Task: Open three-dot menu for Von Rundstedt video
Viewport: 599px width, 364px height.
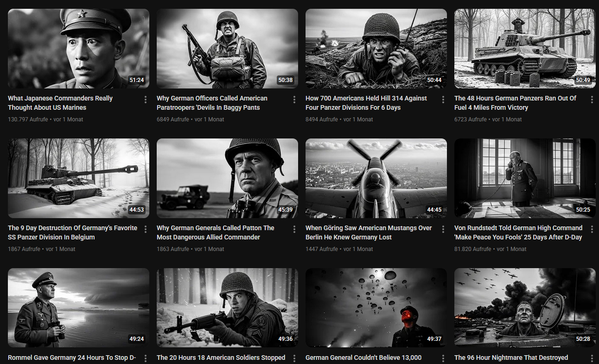Action: coord(592,229)
